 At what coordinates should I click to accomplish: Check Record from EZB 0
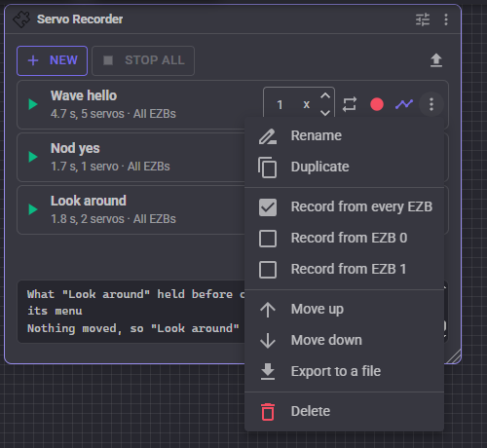[344, 239]
